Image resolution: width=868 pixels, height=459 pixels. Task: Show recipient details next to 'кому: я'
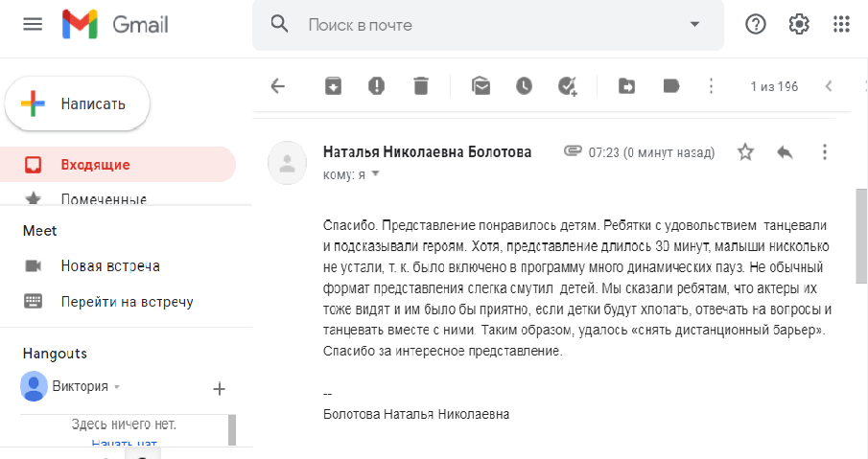point(376,174)
